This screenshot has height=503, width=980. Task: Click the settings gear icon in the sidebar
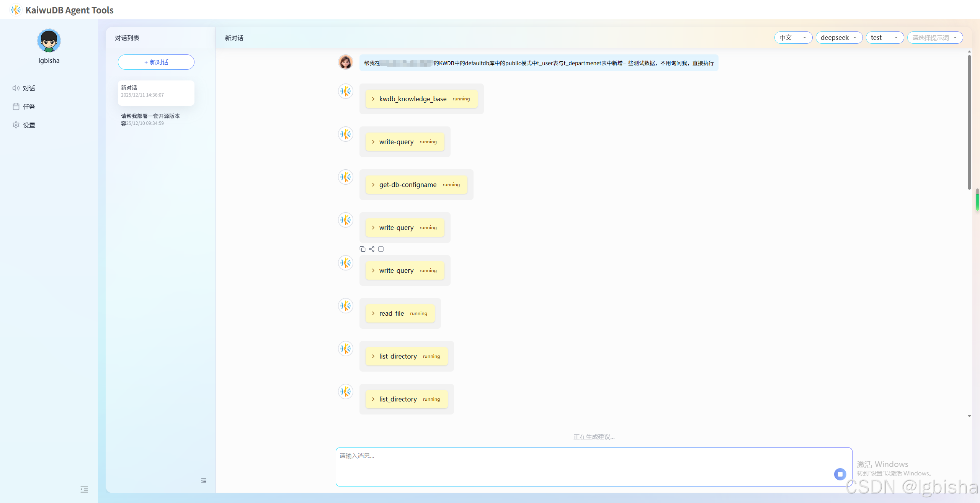[x=16, y=125]
